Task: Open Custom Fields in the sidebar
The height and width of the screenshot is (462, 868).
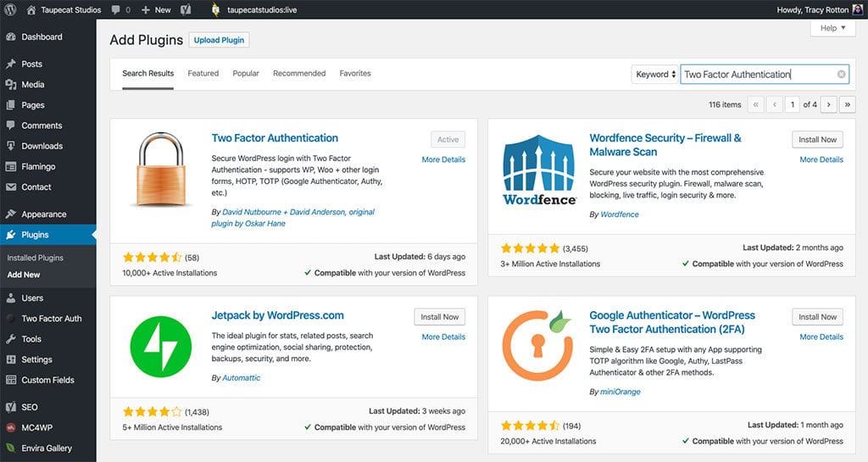Action: (48, 380)
